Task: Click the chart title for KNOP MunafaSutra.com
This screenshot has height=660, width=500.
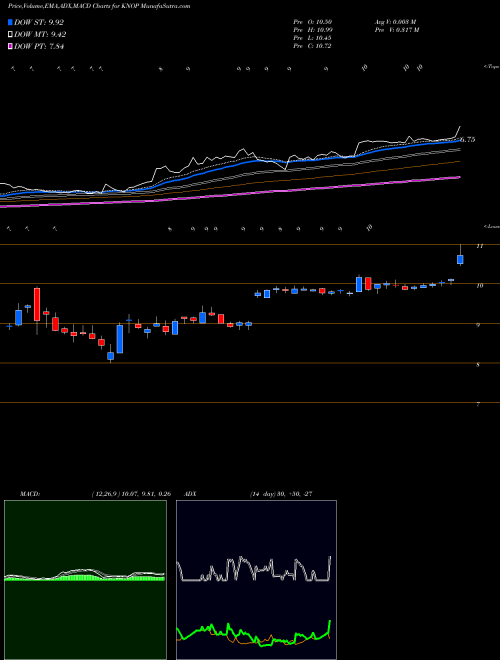Action: click(x=99, y=6)
